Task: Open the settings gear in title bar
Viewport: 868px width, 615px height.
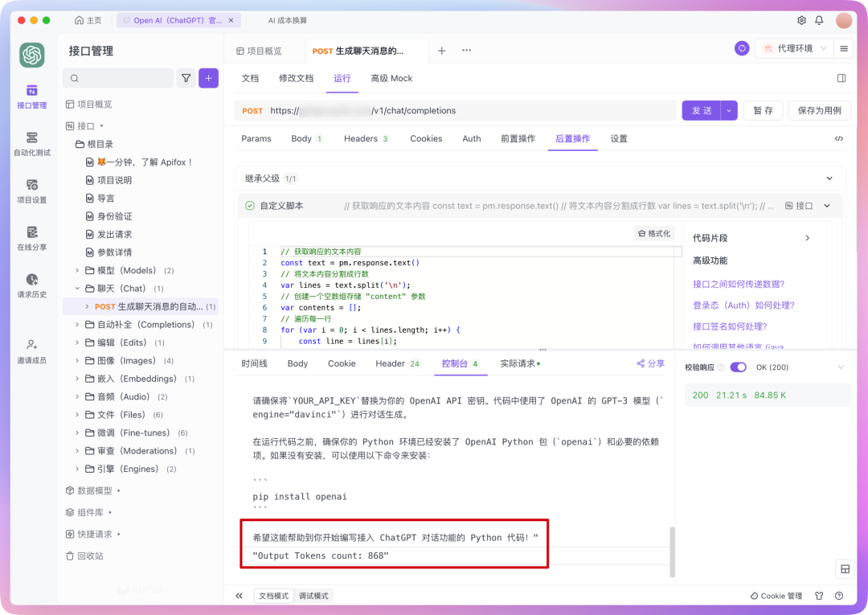Action: [x=801, y=20]
